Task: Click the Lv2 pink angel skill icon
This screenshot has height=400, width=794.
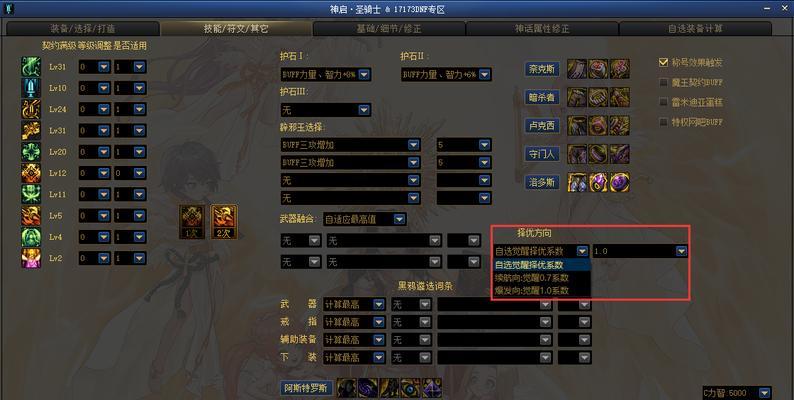Action: tap(31, 258)
